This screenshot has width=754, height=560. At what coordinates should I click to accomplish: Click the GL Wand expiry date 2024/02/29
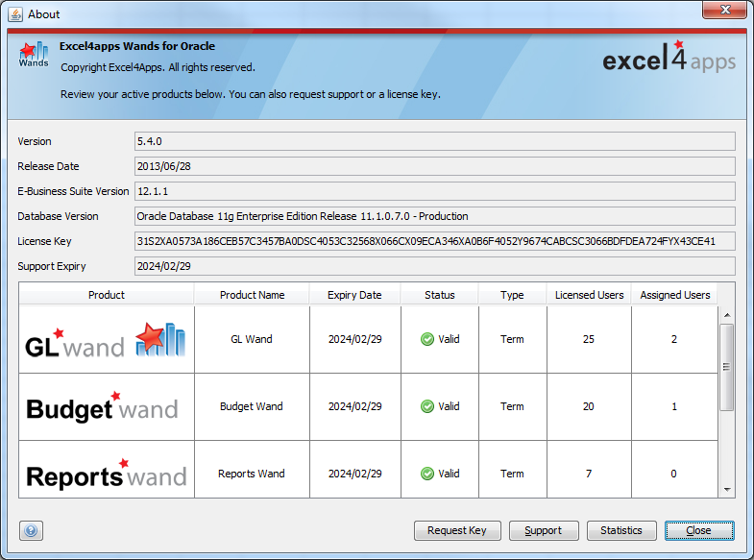point(355,339)
